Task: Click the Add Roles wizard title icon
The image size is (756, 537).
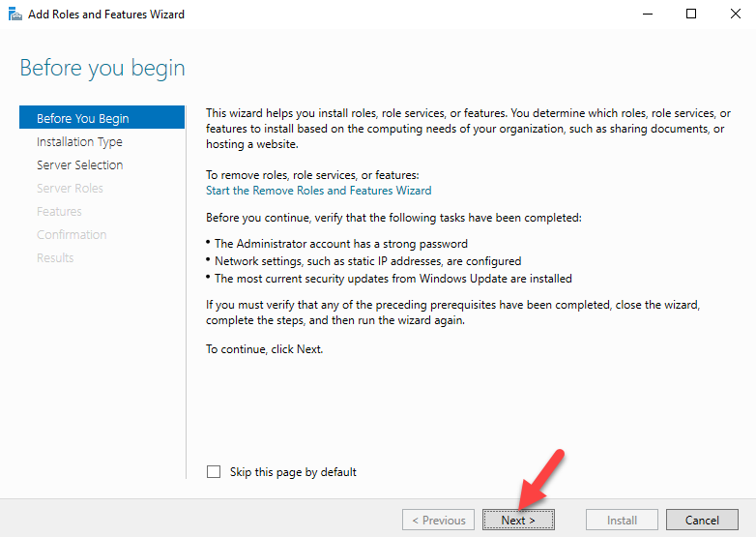Action: coord(15,14)
